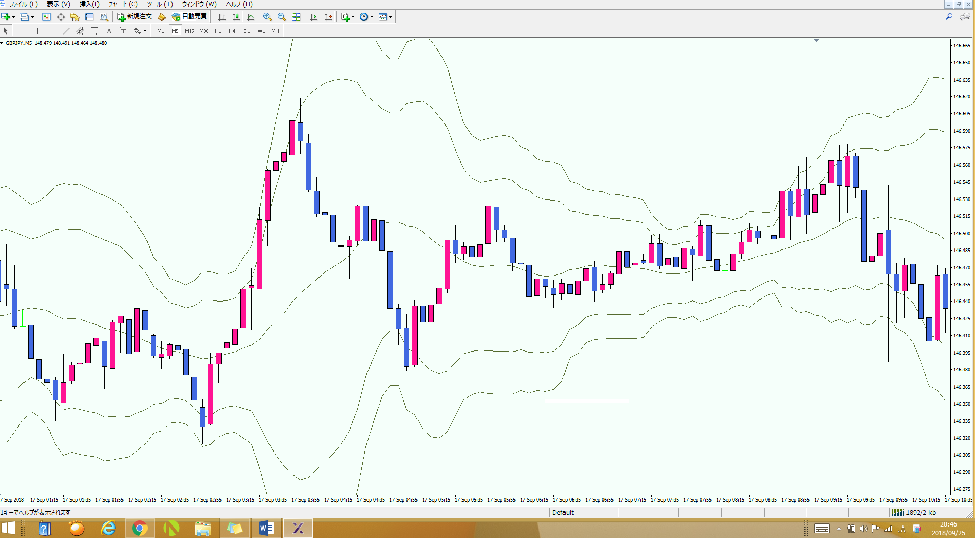Click the GBPJPY,M5 chart title triangle
Screen dimensions: 980x551
coord(2,43)
